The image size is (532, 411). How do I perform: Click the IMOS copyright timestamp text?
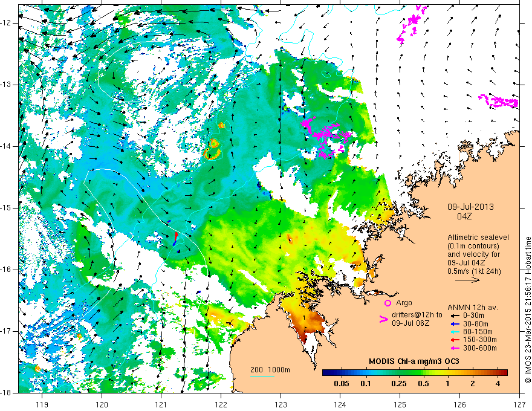point(528,311)
